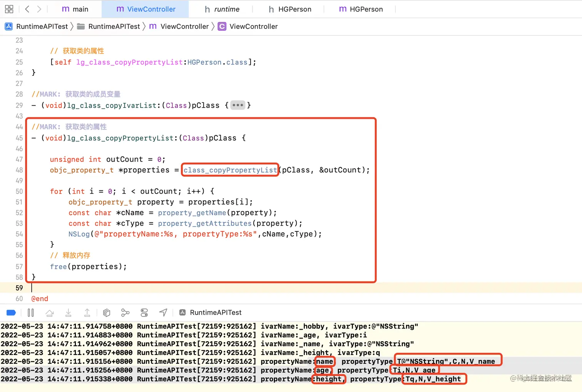
Task: Click HGPerson.class on line 25
Action: coord(217,62)
